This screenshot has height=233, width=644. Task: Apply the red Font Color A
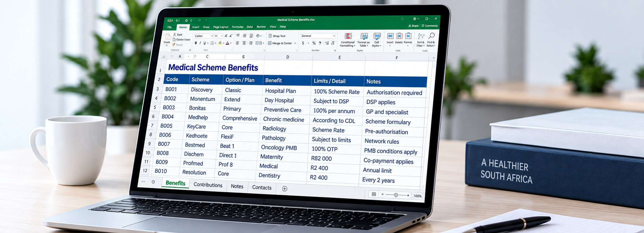[x=227, y=43]
